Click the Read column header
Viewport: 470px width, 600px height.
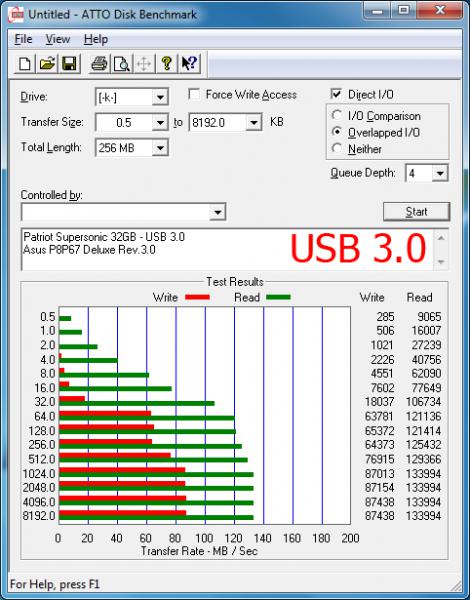click(419, 297)
